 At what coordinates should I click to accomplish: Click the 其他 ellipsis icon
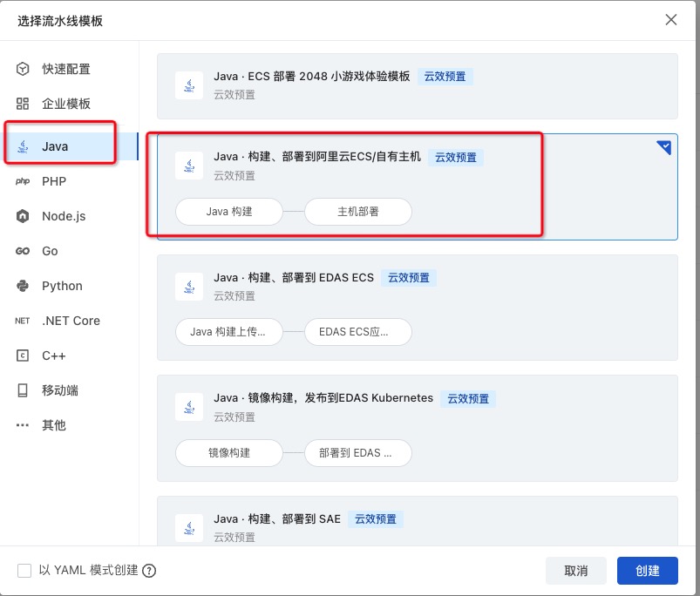23,425
